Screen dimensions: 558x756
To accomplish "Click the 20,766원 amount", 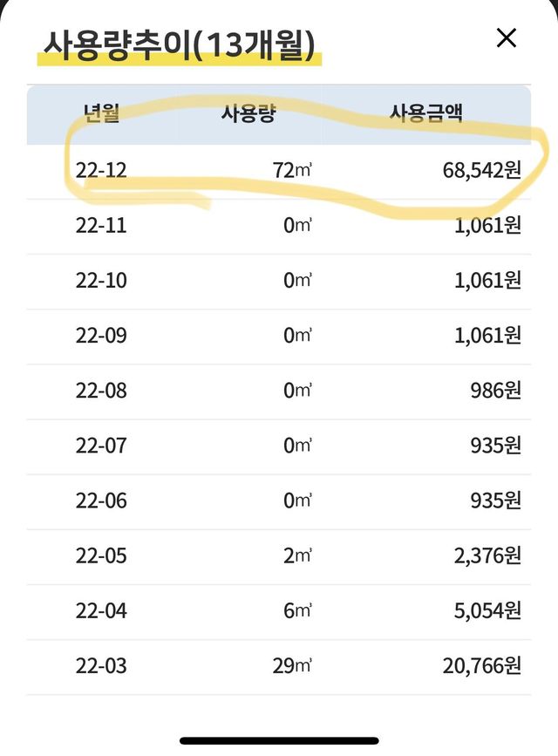I will tap(482, 666).
